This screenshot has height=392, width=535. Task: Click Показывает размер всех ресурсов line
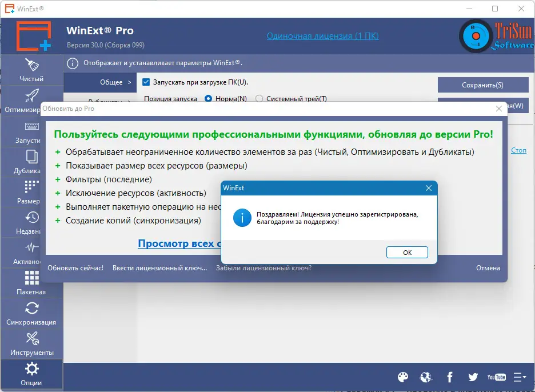coord(157,166)
